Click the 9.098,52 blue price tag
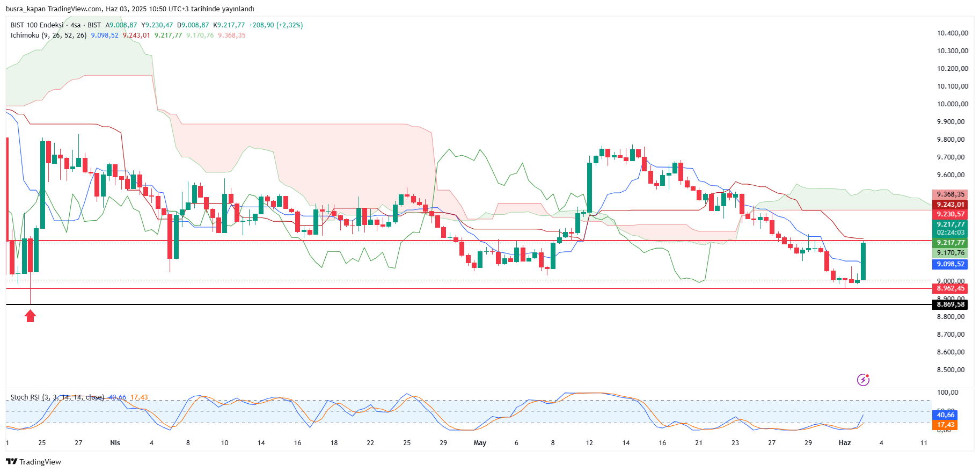The height and width of the screenshot is (472, 980). (x=950, y=264)
